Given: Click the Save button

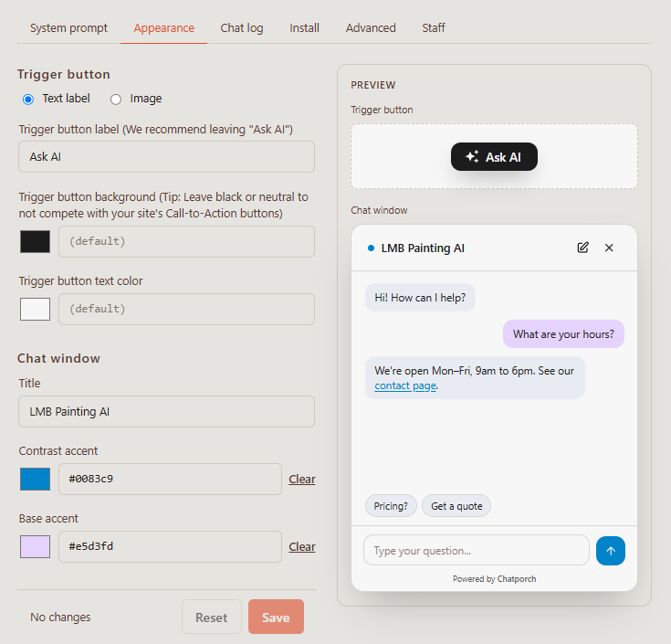Looking at the screenshot, I should click(276, 617).
